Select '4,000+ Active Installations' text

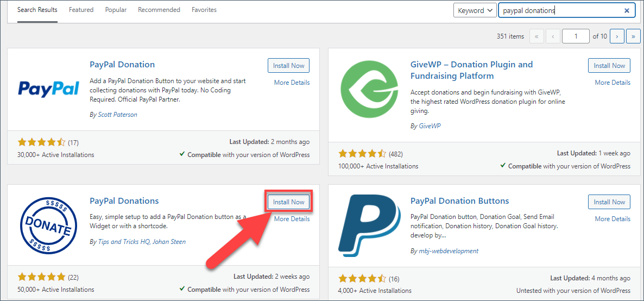click(x=375, y=291)
